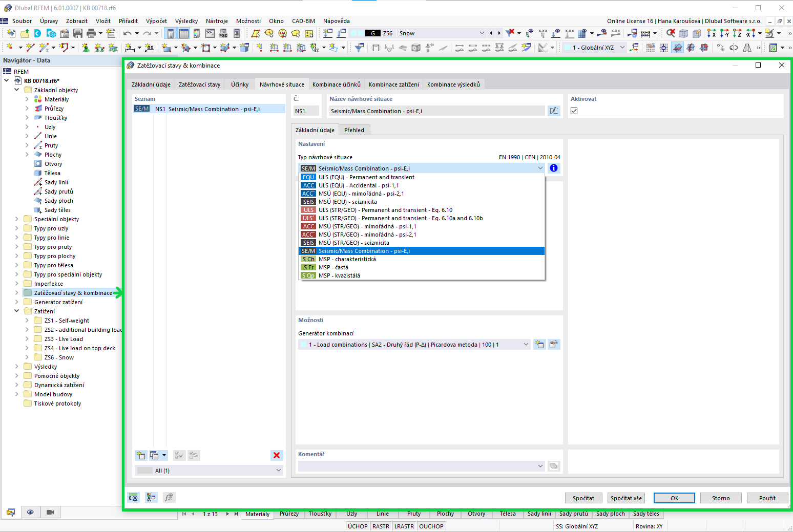The image size is (793, 532).
Task: Click the new design situation icon under Seznam
Action: tap(141, 455)
